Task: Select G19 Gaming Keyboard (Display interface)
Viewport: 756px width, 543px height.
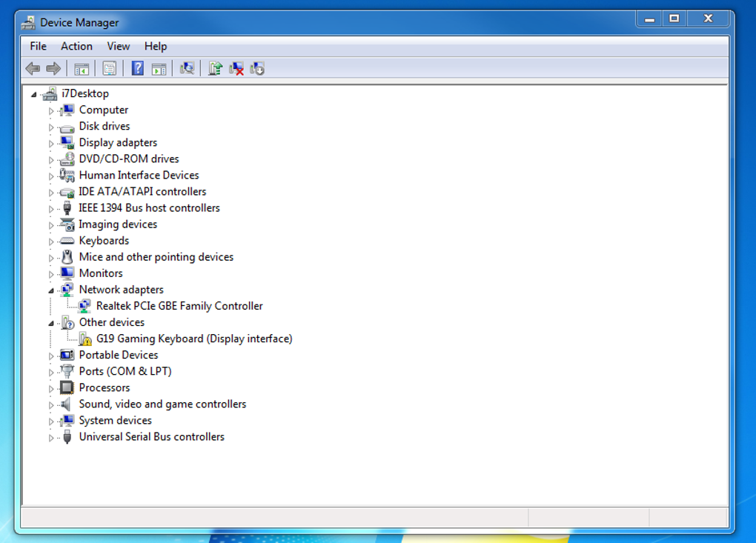Action: pos(194,339)
